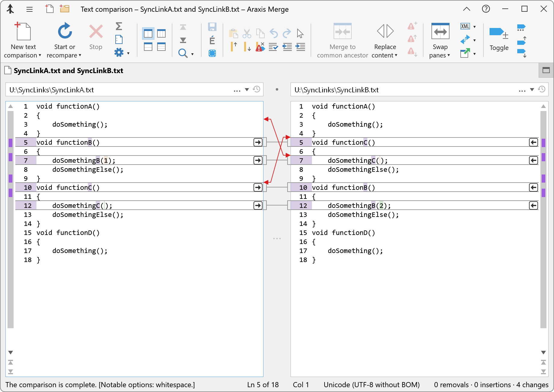Open the hamburger menu
The width and height of the screenshot is (554, 392).
[x=29, y=9]
